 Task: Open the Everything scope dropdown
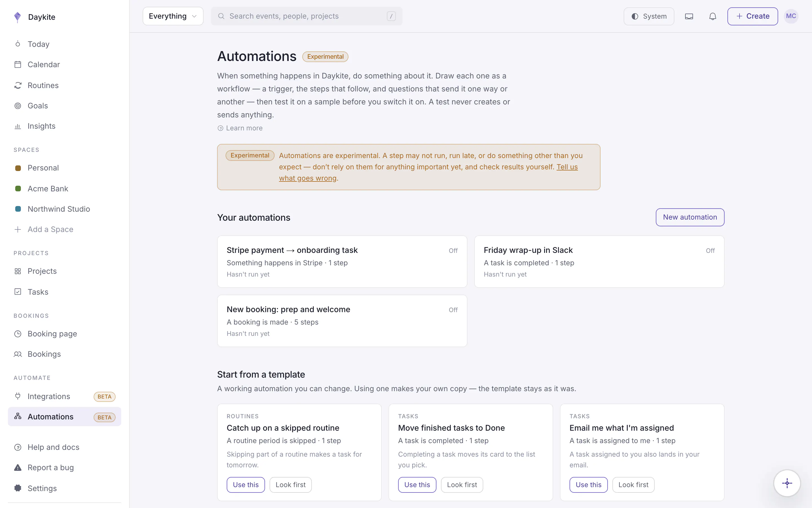173,16
